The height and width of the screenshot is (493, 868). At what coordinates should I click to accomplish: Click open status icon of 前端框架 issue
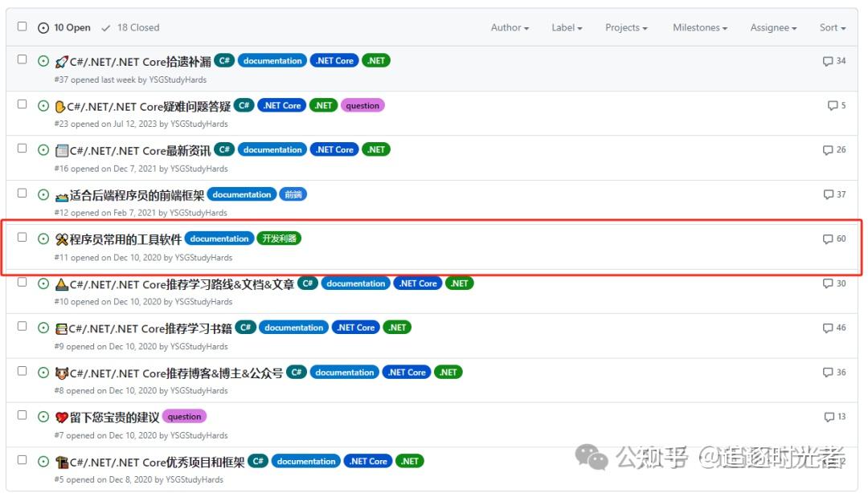(43, 194)
